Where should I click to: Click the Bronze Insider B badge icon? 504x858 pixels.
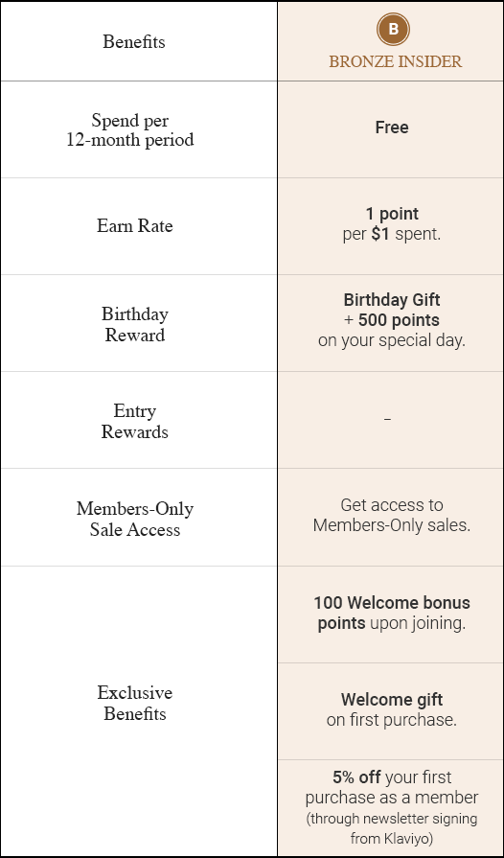[x=393, y=29]
